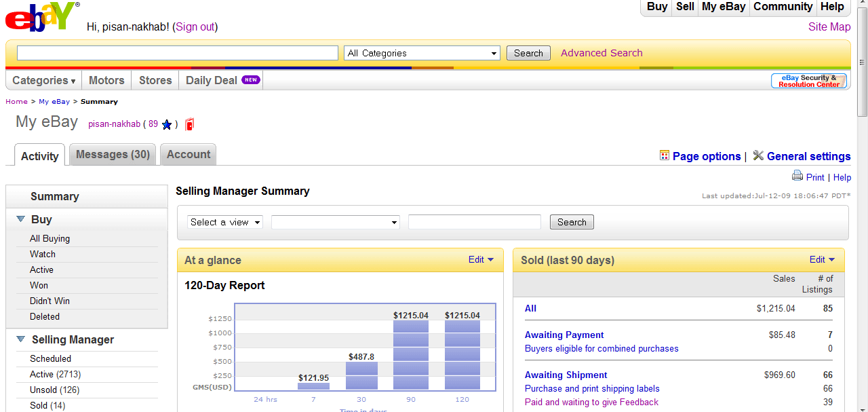Open pisan-nakhab user profile link

click(x=114, y=124)
